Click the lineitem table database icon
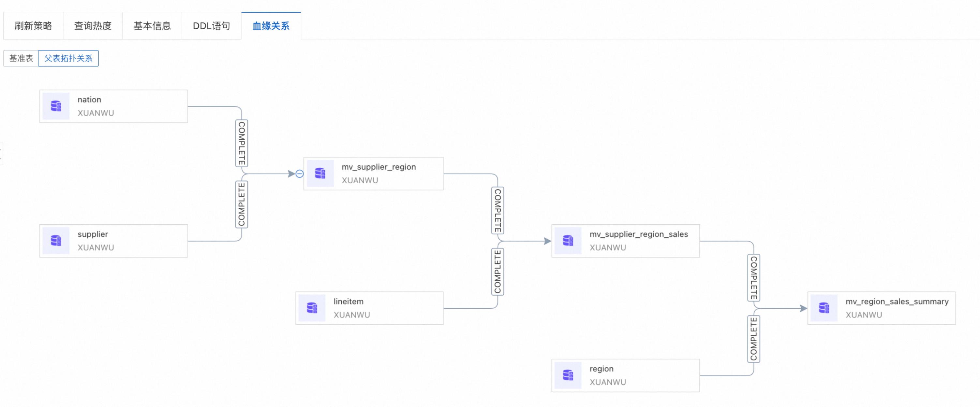Viewport: 980px width, 407px height. (312, 308)
